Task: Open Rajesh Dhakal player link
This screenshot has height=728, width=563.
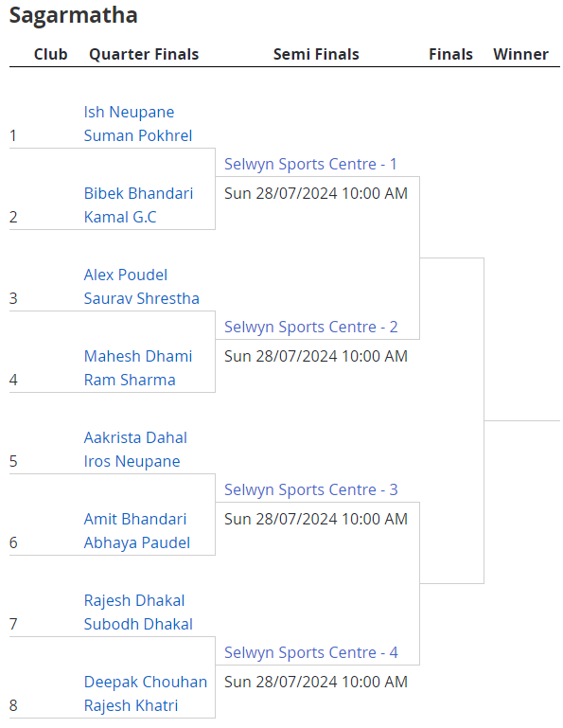Action: pyautogui.click(x=134, y=601)
